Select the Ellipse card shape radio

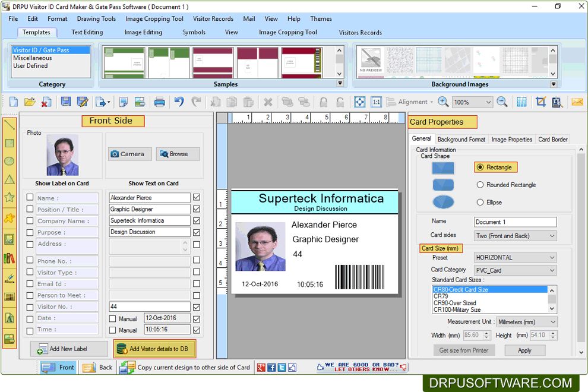tap(480, 202)
